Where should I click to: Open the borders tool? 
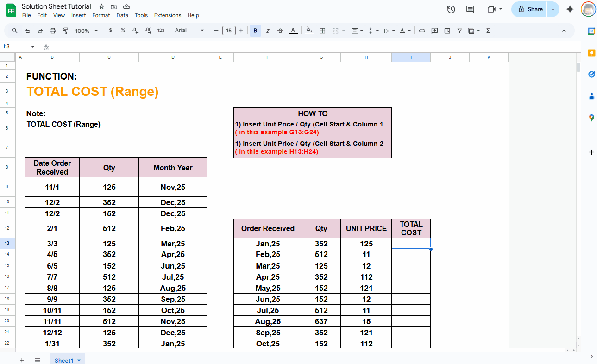322,31
